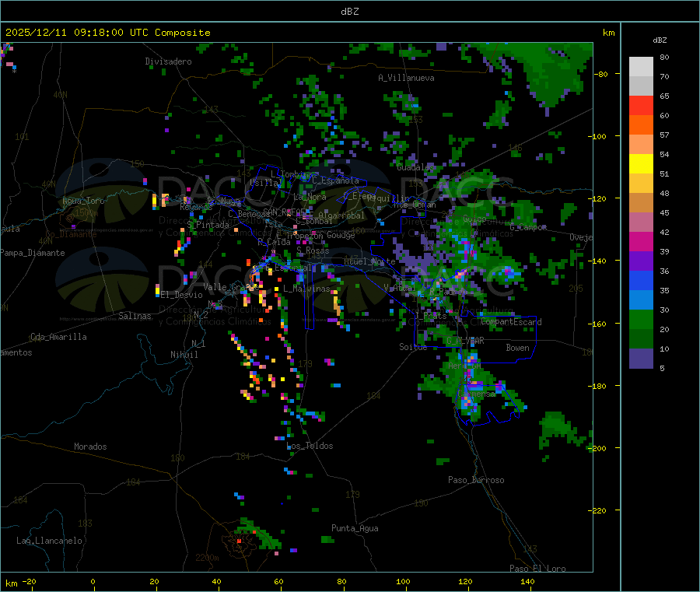Click the 'Salinas' map label
Image resolution: width=700 pixels, height=592 pixels.
click(135, 316)
